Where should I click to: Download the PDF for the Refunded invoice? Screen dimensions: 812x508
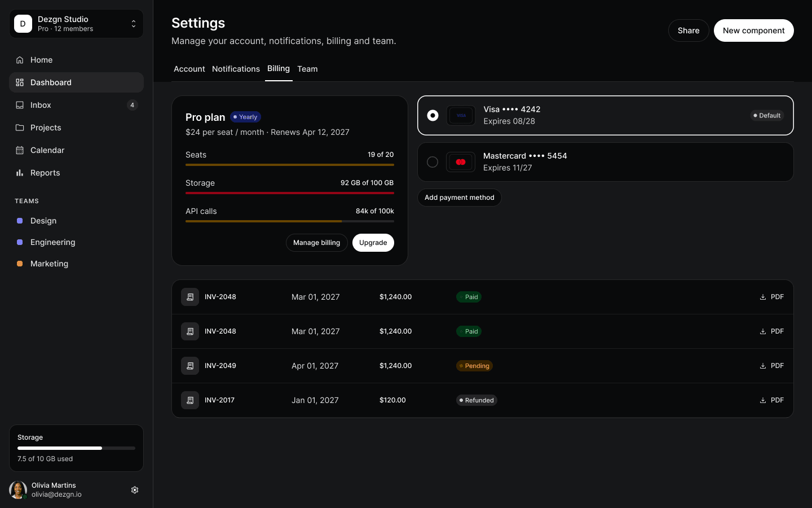[x=771, y=400]
